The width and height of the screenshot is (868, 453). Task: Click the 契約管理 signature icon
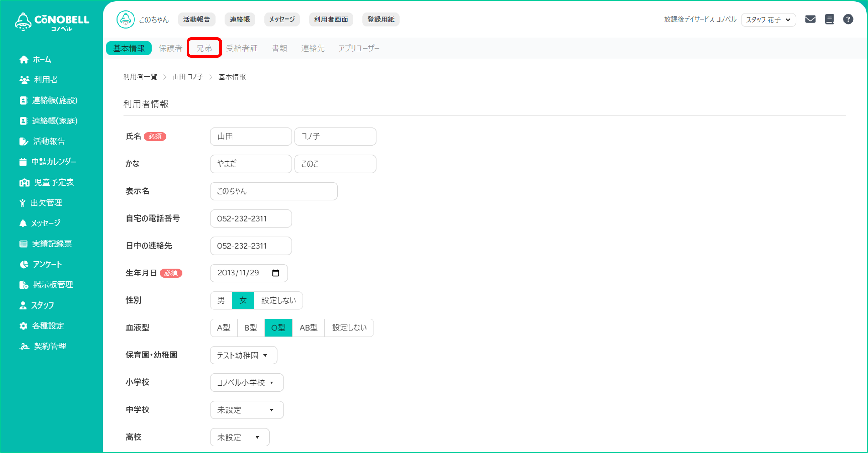pos(24,347)
